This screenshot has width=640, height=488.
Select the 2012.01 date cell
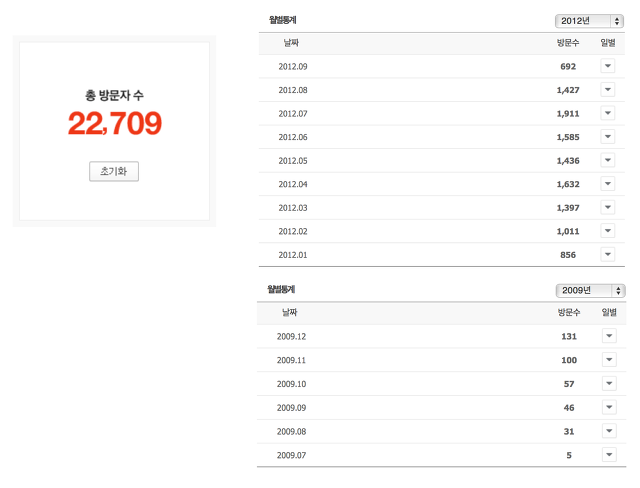click(x=293, y=255)
